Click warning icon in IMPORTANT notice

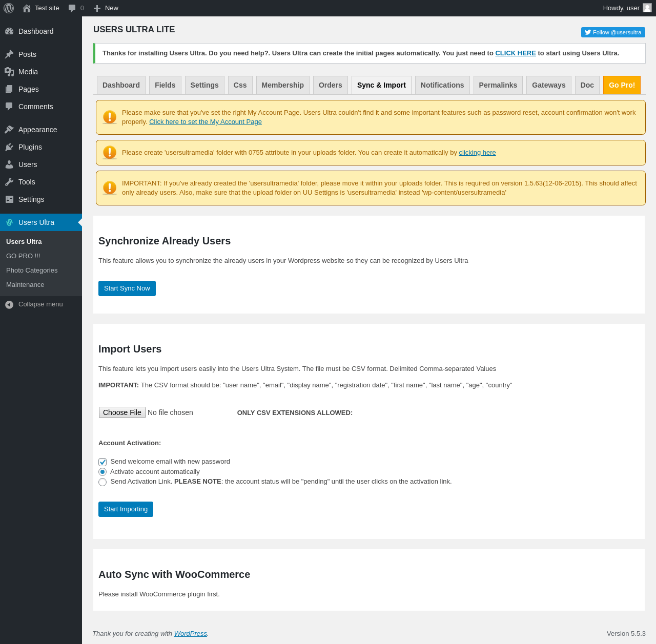click(110, 188)
